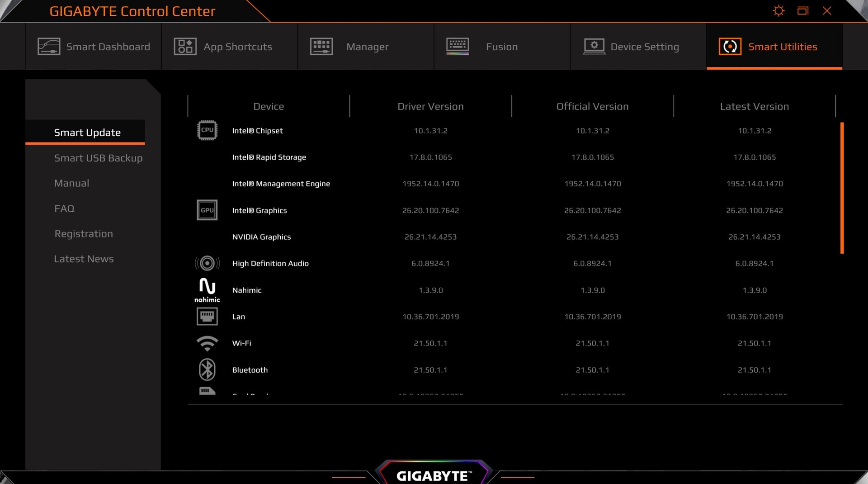Viewport: 868px width, 484px height.
Task: Click the Device column header
Action: [x=269, y=106]
